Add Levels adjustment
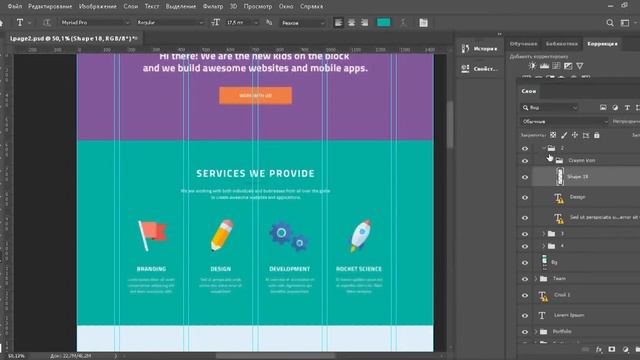Screen dimensions: 640x360 tap(544, 66)
